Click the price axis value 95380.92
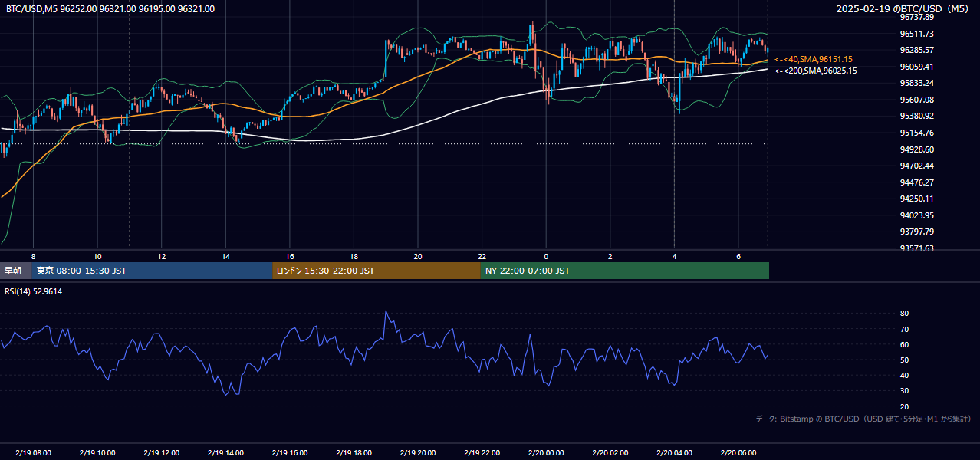Screen dimensions: 980x460 coord(916,116)
